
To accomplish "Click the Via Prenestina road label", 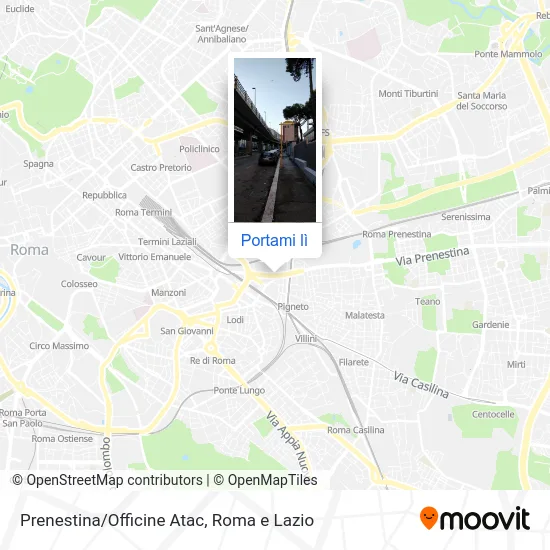I will click(432, 256).
